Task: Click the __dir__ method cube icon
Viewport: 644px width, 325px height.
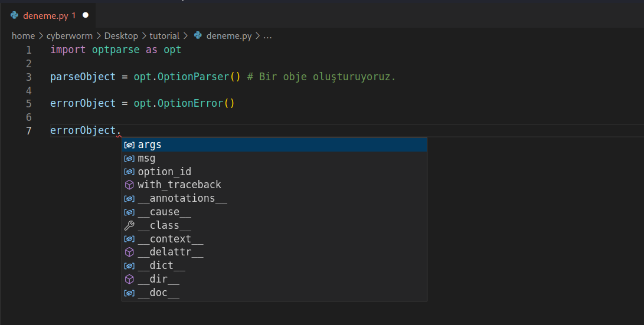Action: pos(129,279)
